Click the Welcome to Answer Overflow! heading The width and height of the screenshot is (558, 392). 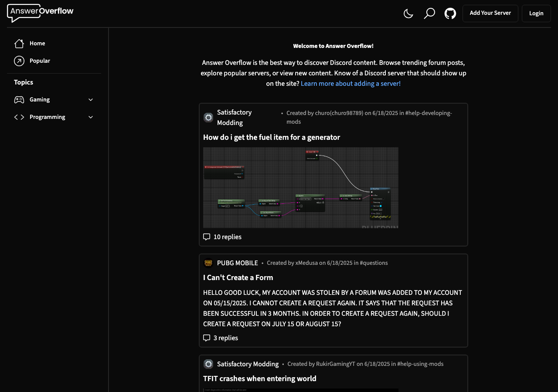pyautogui.click(x=333, y=46)
